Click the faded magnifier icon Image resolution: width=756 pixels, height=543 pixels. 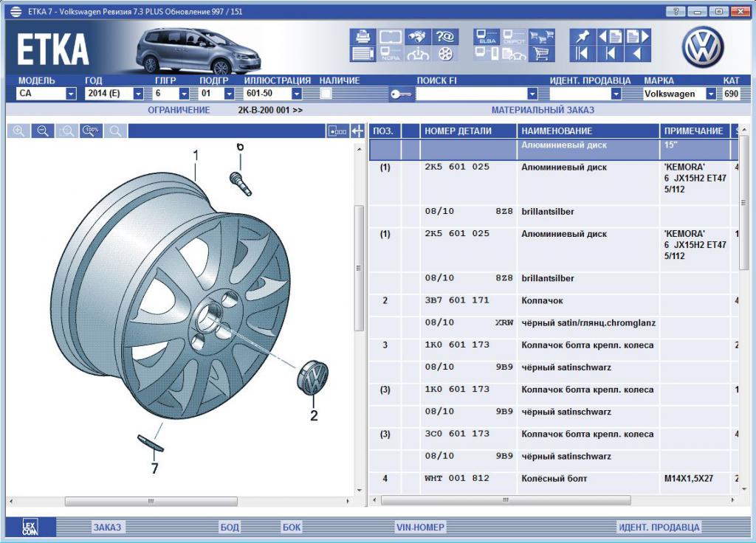pyautogui.click(x=115, y=131)
